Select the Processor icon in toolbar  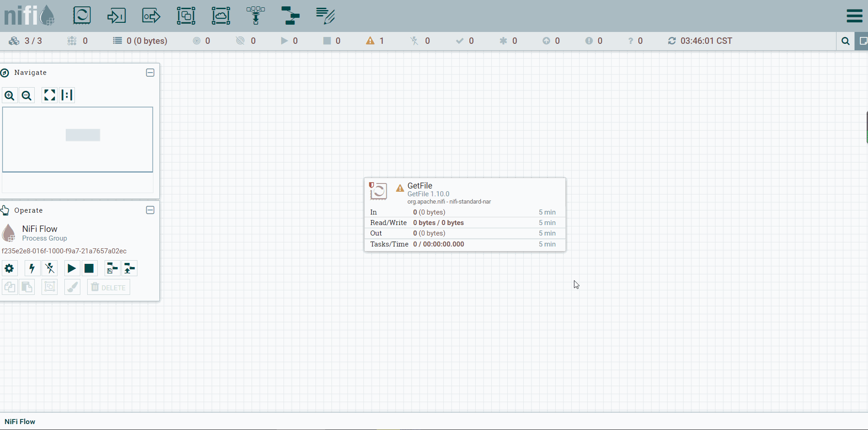coord(82,16)
